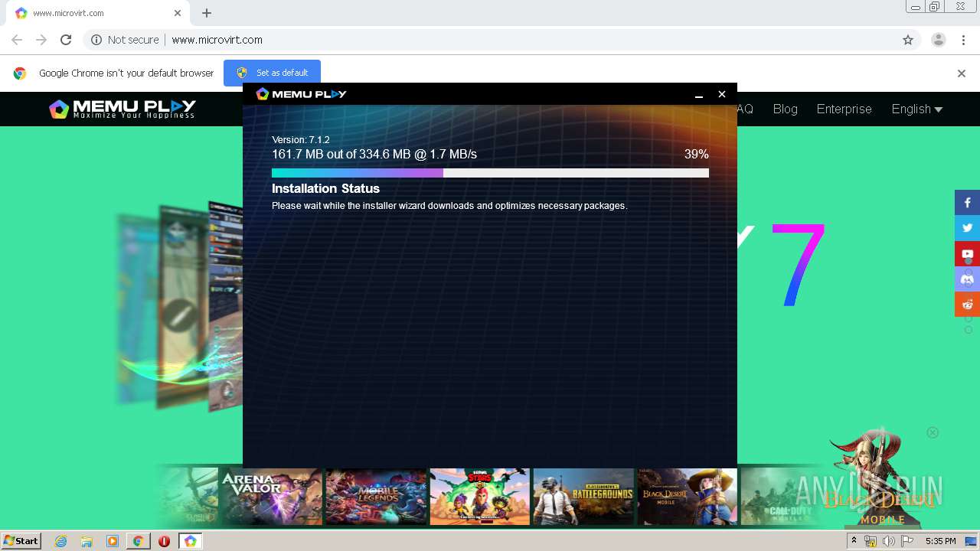Select the PUBG Battlegrounds game thumbnail
This screenshot has height=551, width=980.
pos(584,497)
